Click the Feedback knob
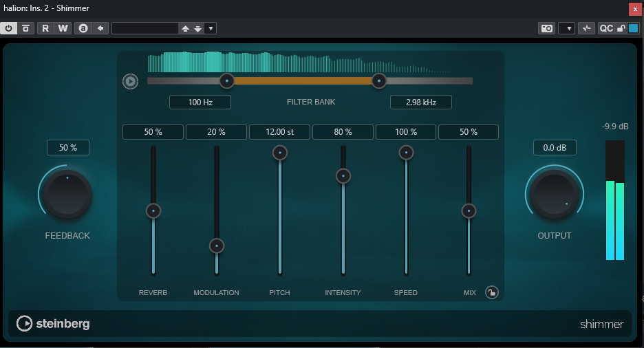 (67, 195)
